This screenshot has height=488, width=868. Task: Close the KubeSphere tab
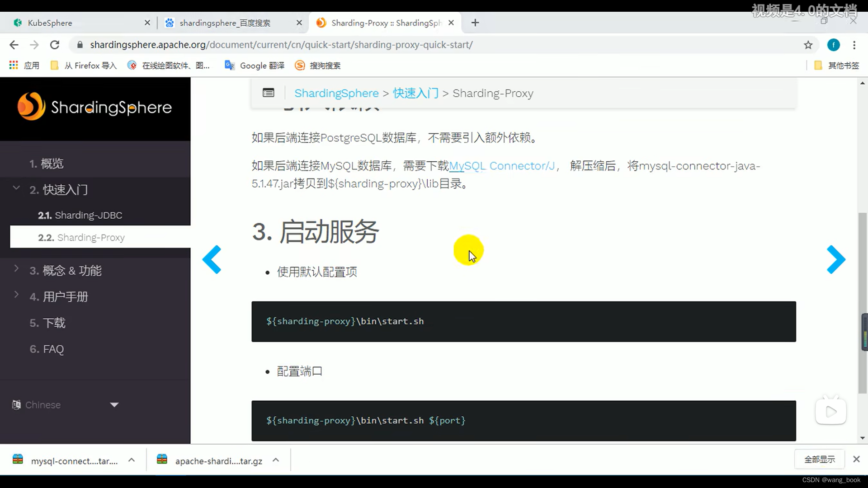[x=147, y=23]
